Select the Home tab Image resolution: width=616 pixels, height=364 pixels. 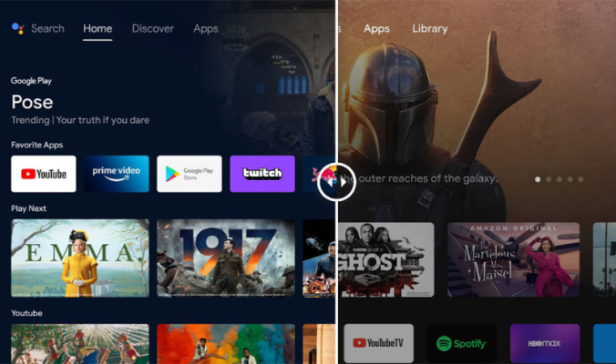click(x=98, y=28)
